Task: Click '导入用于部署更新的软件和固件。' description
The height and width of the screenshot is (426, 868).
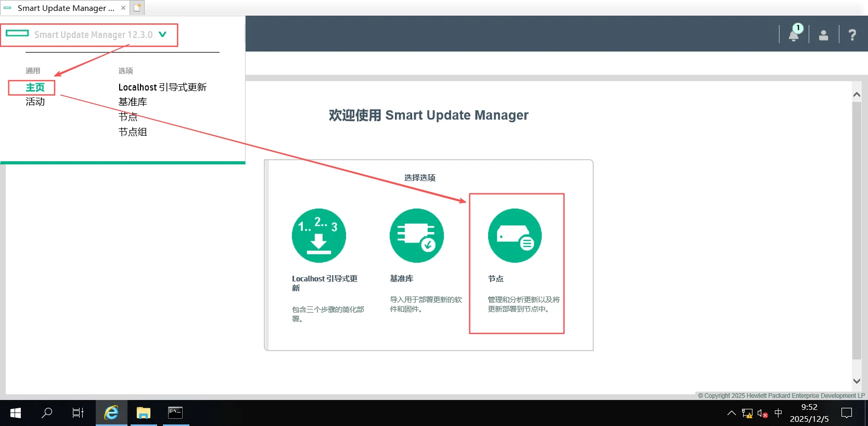Action: [426, 304]
